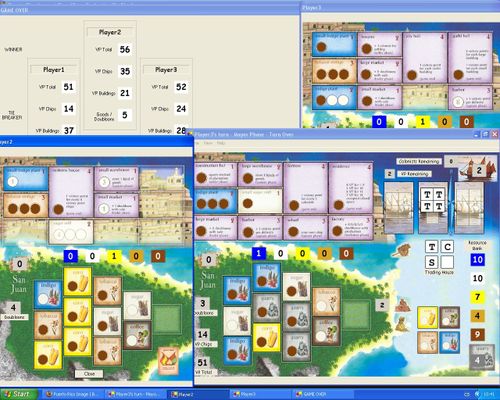Click the factory building in the main window
500x400 pixels.
click(x=351, y=228)
